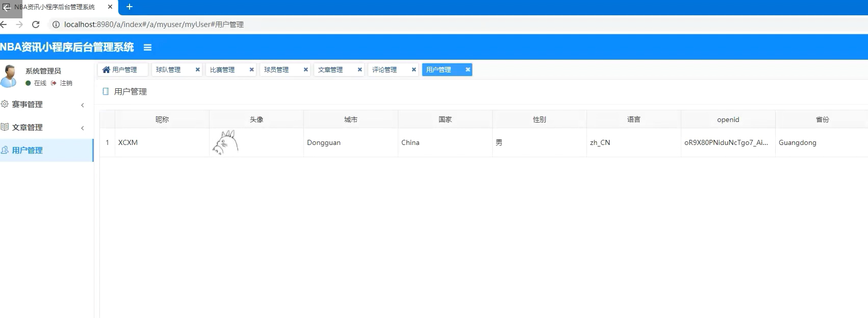Viewport: 868px width, 318px height.
Task: Click the 在线 status link
Action: pos(40,83)
